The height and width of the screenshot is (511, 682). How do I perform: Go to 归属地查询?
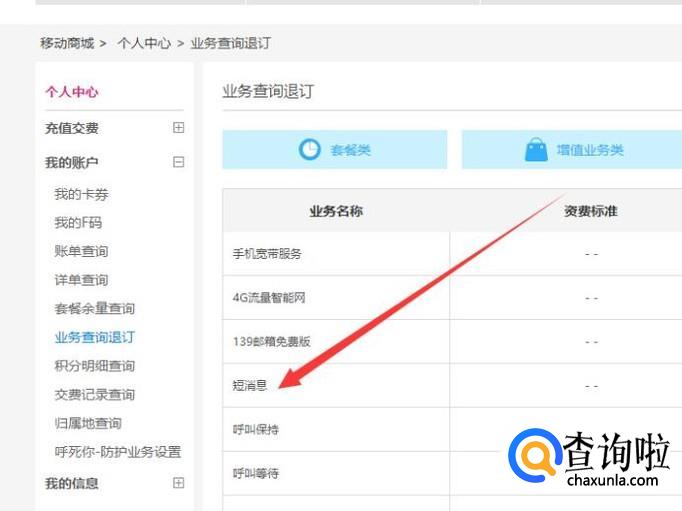[88, 423]
